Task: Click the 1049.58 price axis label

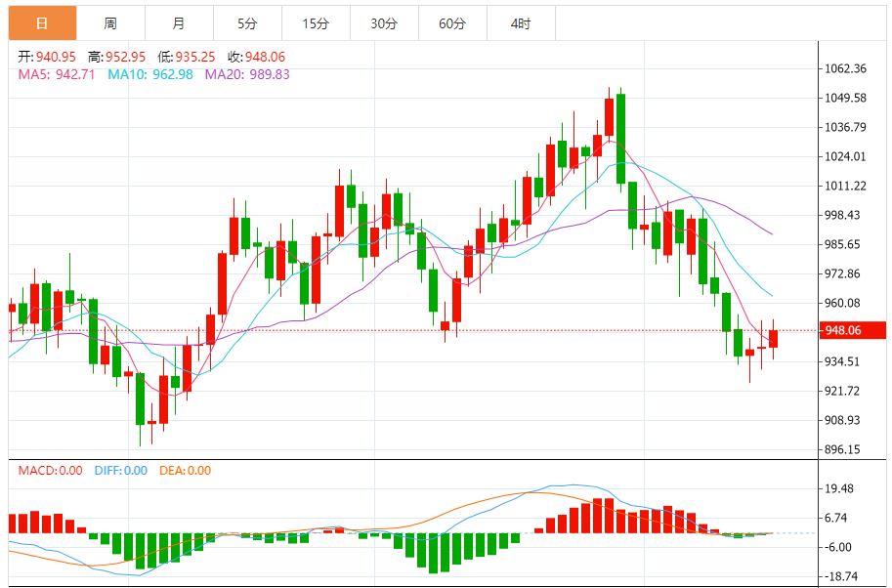Action: tap(845, 98)
